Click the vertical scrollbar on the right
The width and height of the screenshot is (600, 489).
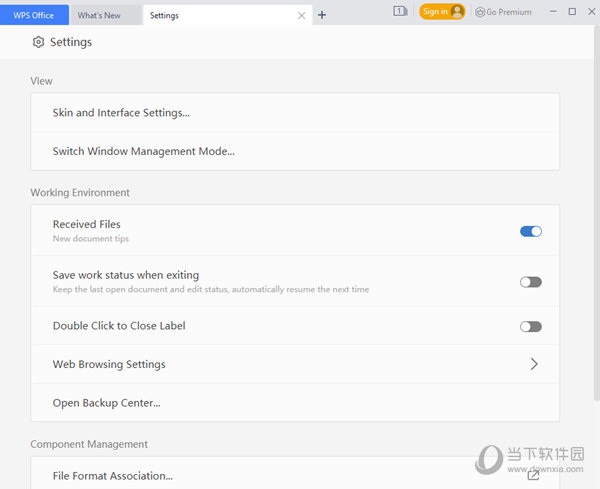[x=597, y=213]
